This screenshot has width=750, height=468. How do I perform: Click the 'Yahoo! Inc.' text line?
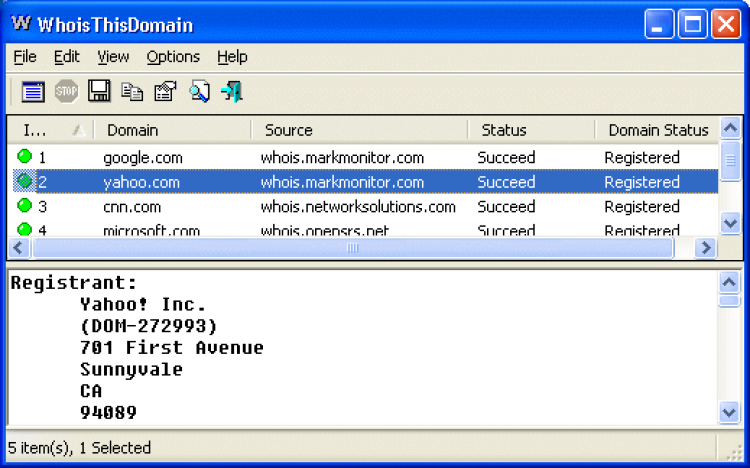click(x=143, y=304)
